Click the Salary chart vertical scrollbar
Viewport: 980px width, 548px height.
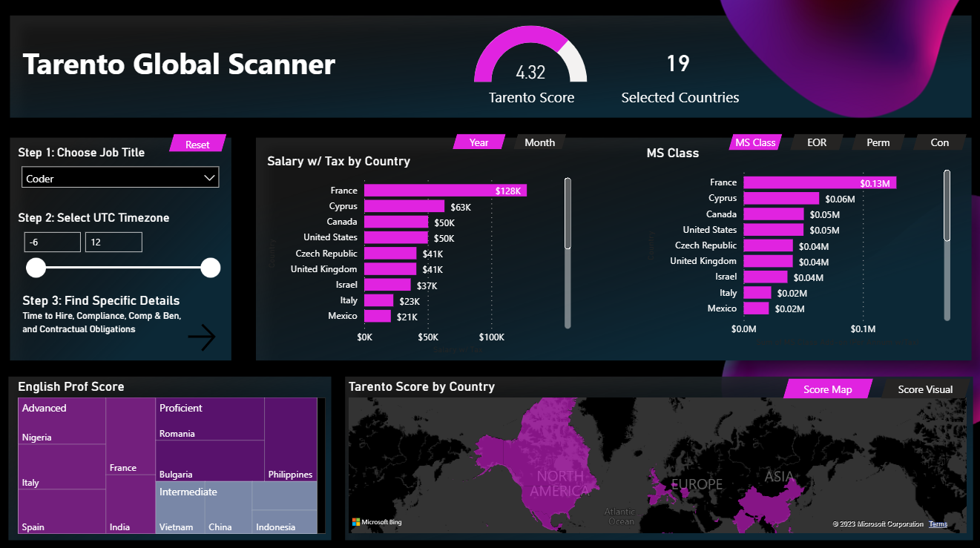click(x=568, y=215)
